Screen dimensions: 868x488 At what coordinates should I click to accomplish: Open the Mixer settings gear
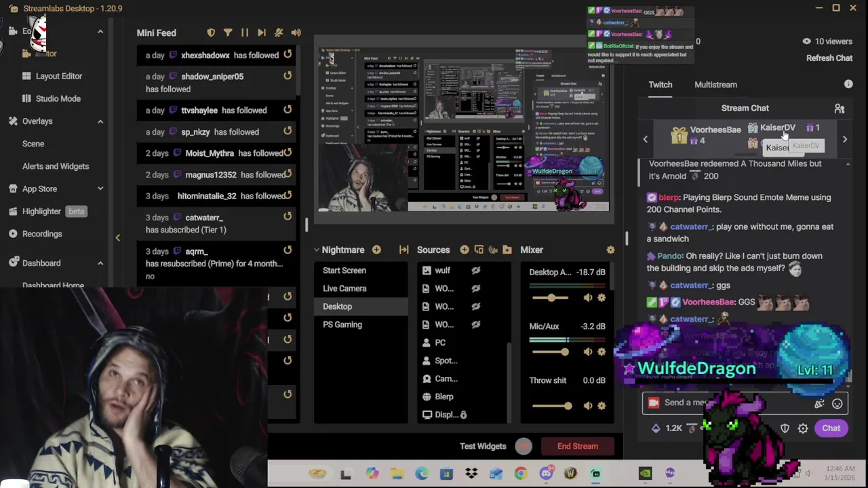point(610,249)
